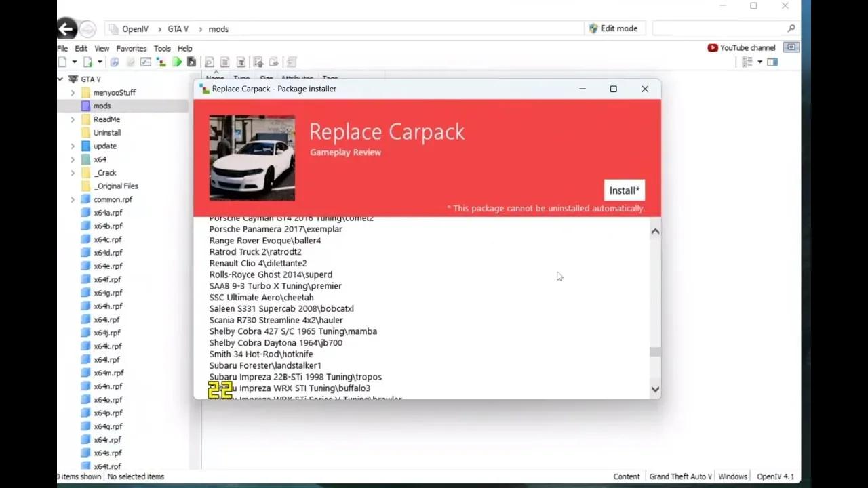The width and height of the screenshot is (868, 488).
Task: Select x64e.rpf in the tree
Action: point(108,266)
